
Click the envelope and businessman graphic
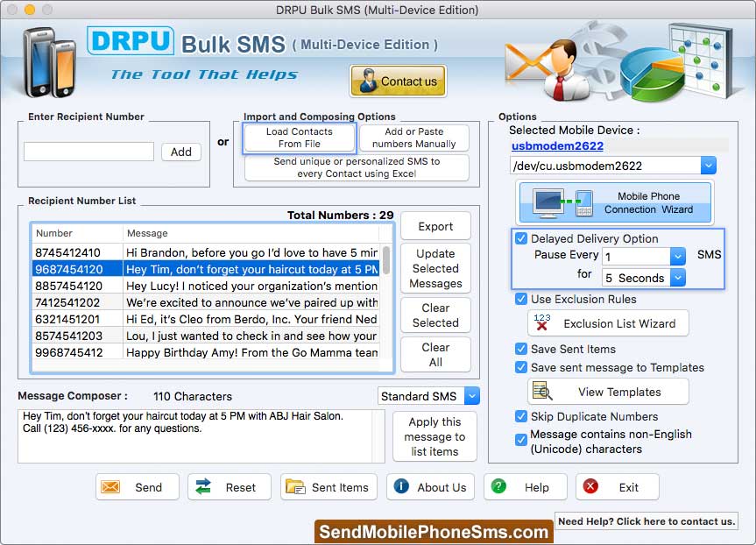pyautogui.click(x=548, y=68)
